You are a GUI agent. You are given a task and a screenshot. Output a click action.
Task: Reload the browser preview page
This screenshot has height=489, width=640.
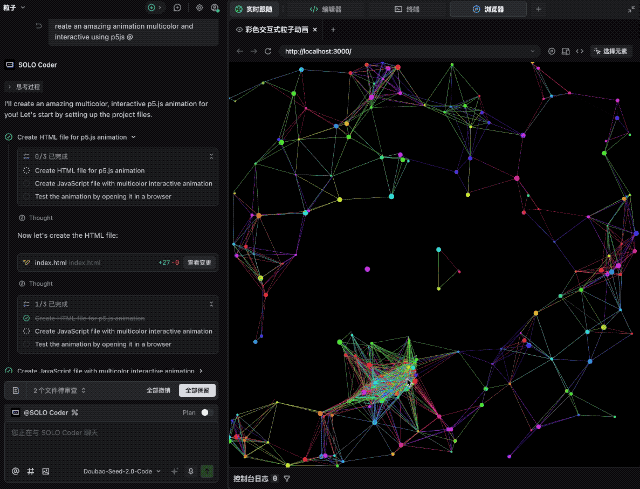coord(268,51)
